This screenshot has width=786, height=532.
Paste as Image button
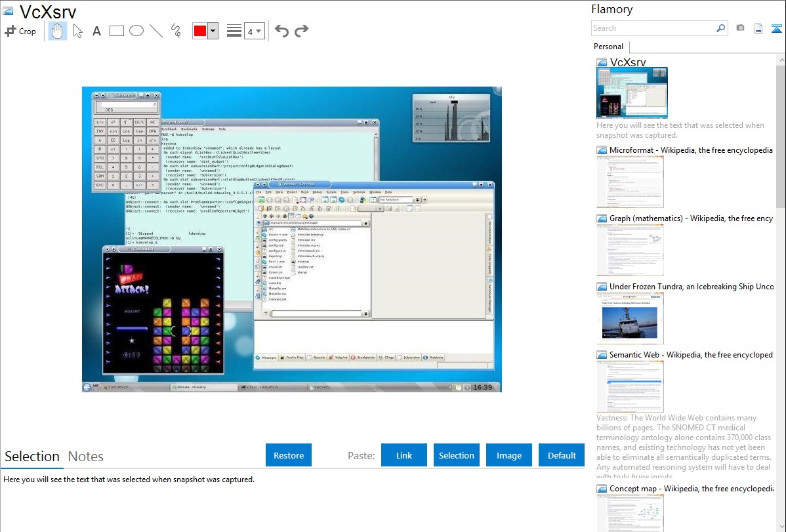pyautogui.click(x=509, y=455)
